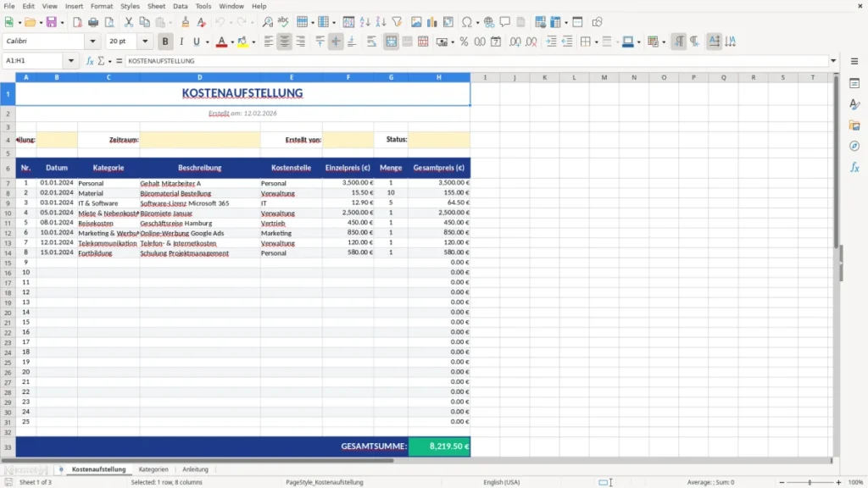Select row header 33

coord(8,447)
